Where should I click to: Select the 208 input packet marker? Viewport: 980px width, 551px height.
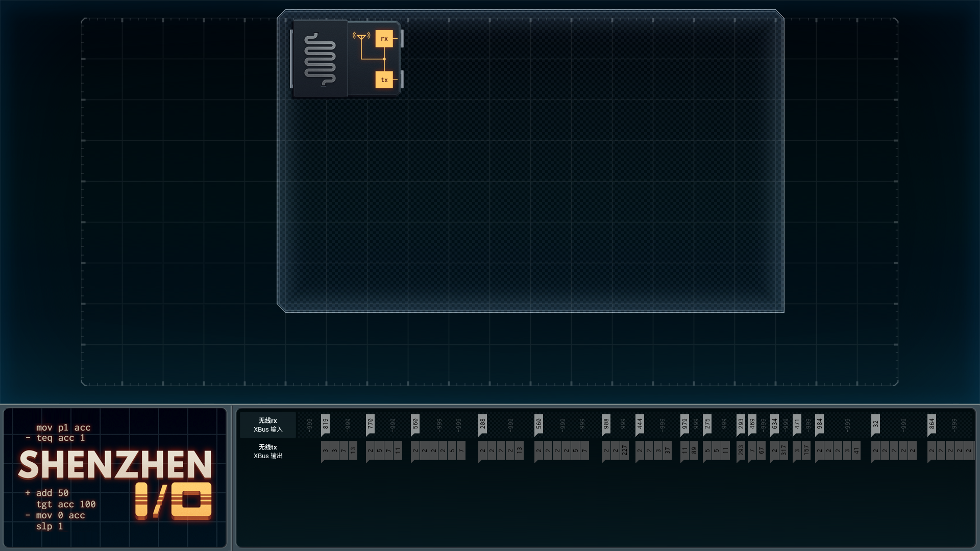[482, 424]
